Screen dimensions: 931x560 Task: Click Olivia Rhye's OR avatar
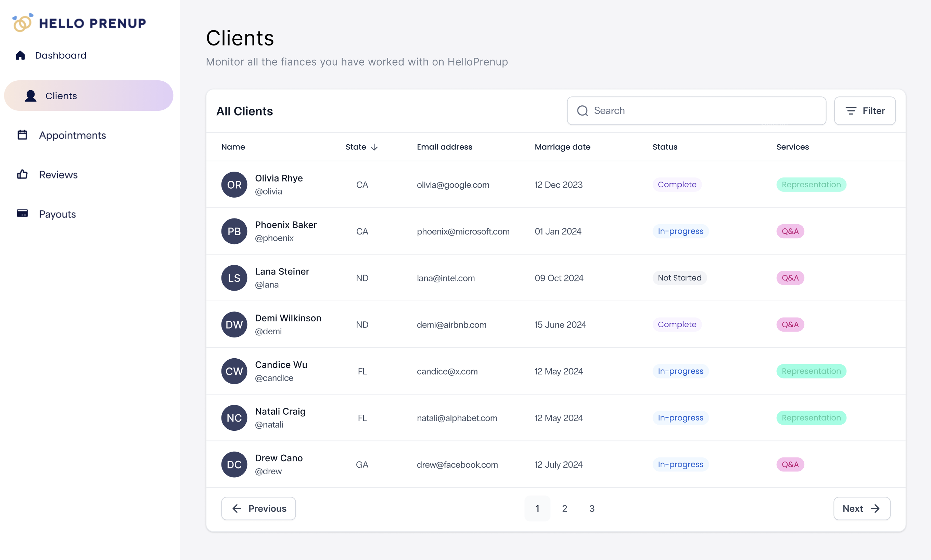point(234,185)
